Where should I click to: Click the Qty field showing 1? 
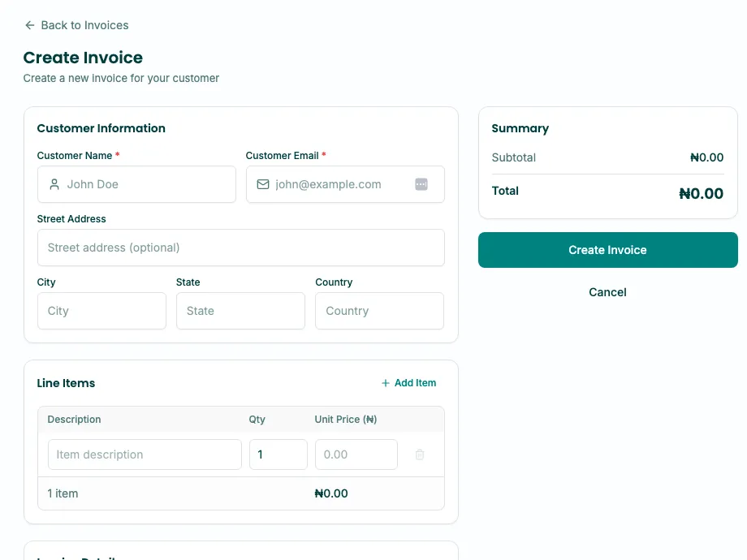click(x=279, y=454)
